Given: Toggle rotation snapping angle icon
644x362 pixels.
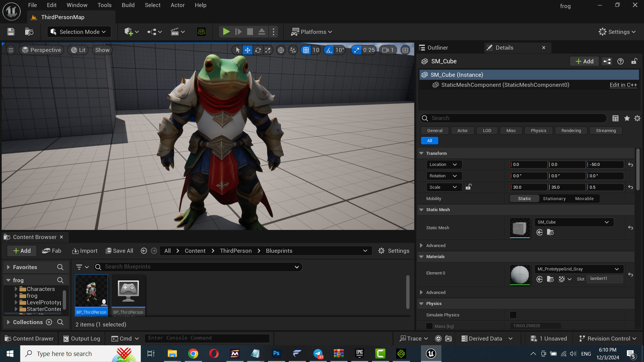Looking at the screenshot, I should (x=329, y=50).
